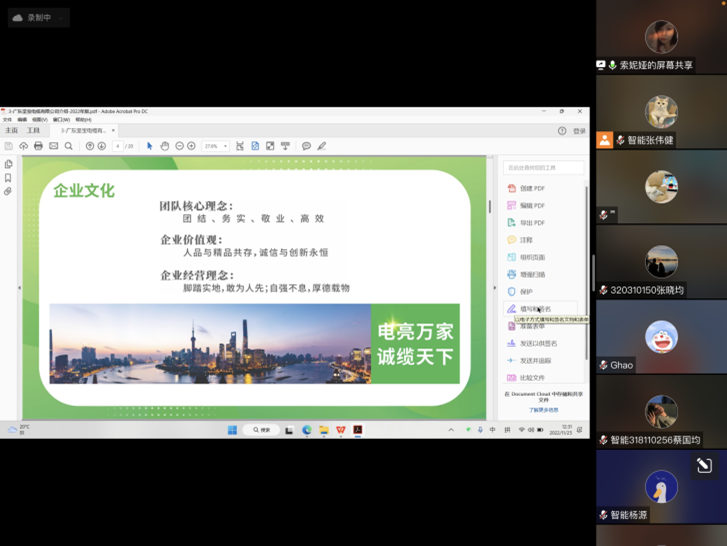727x546 pixels.
Task: Click the page thumbnails sidebar icon
Action: [x=8, y=164]
